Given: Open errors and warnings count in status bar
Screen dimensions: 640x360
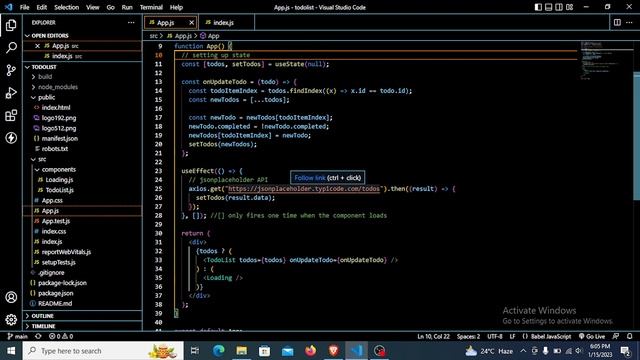Looking at the screenshot, I should point(61,336).
